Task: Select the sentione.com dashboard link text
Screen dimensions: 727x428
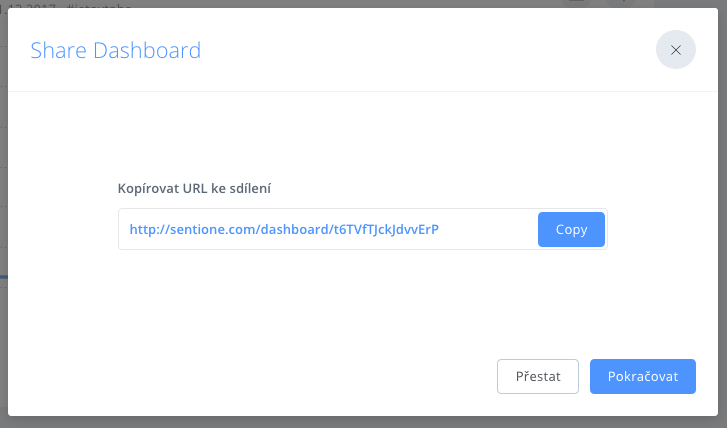Action: tap(284, 229)
